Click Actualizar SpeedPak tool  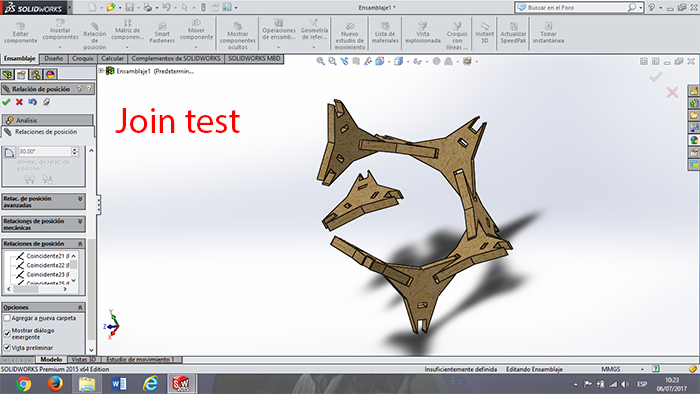pyautogui.click(x=513, y=33)
